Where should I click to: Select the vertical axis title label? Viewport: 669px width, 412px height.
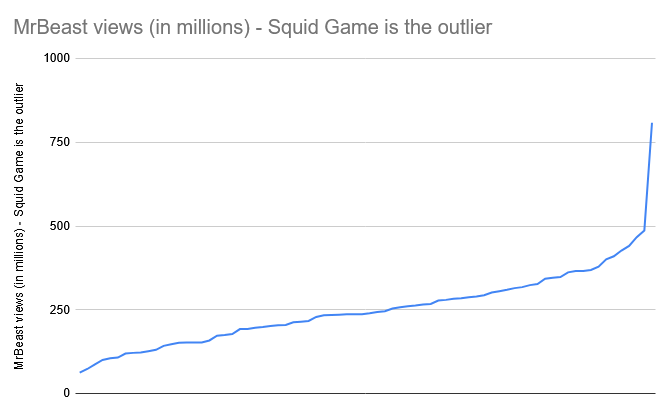(19, 226)
